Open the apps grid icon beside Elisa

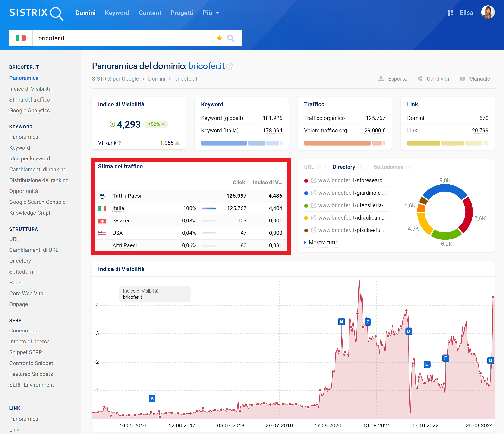pos(450,13)
